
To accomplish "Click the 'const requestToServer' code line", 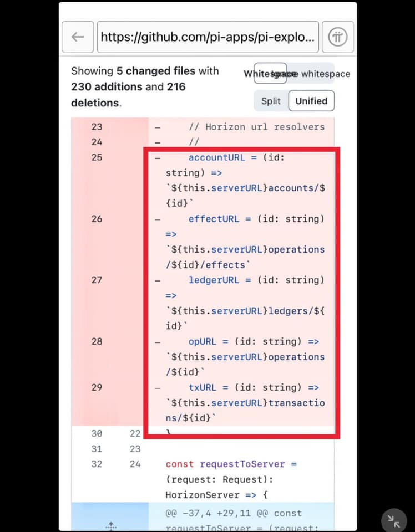I will pos(232,464).
